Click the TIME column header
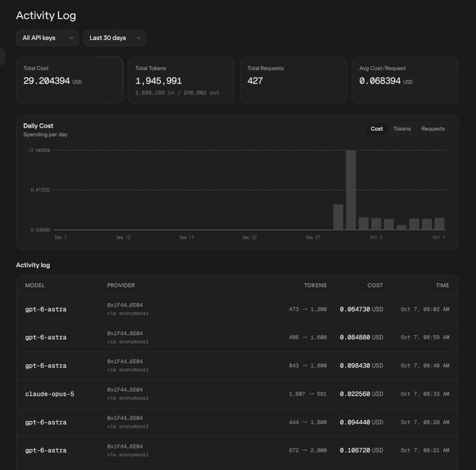This screenshot has height=470, width=476. pos(442,285)
